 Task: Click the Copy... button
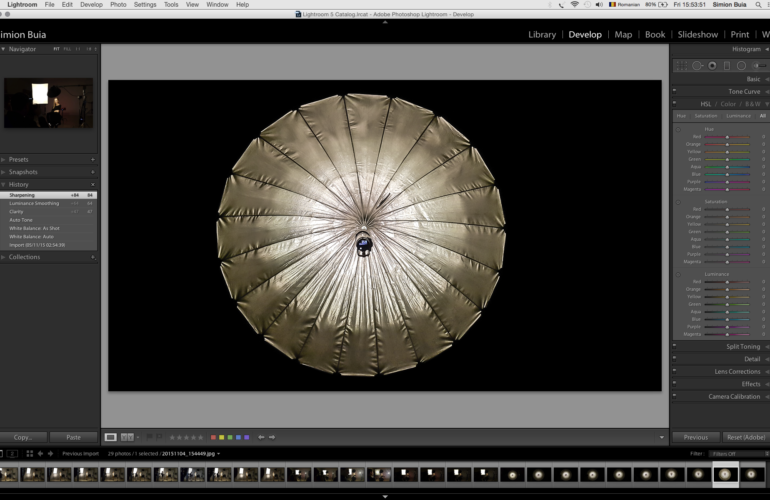click(23, 437)
